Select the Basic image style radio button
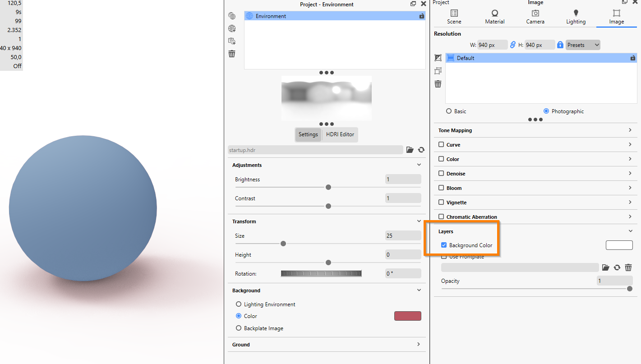 click(x=449, y=111)
